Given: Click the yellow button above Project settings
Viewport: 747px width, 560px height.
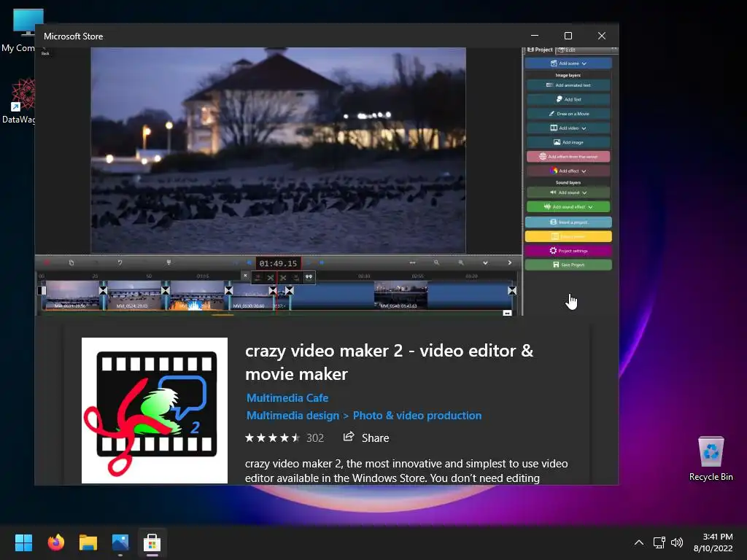Looking at the screenshot, I should pos(568,236).
